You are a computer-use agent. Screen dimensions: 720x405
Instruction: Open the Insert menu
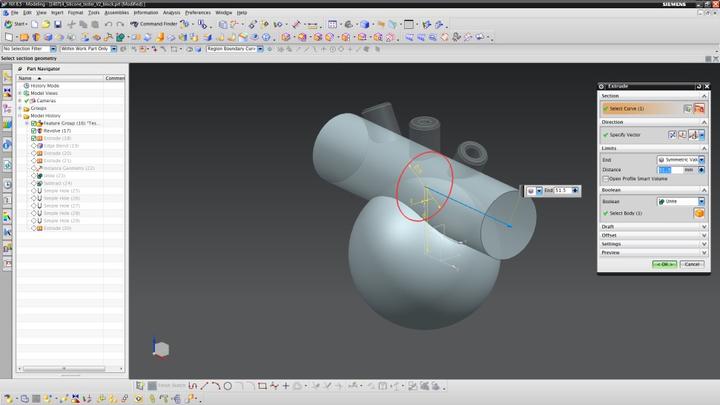(x=57, y=12)
